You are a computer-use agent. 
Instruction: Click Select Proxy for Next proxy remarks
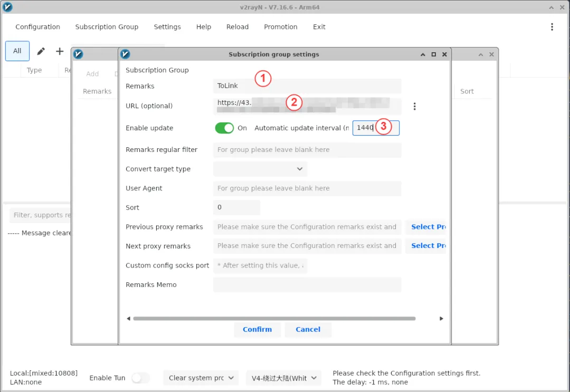tap(427, 246)
